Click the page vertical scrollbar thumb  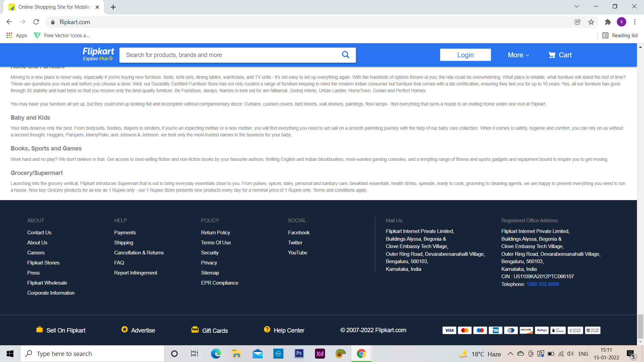[x=640, y=326]
